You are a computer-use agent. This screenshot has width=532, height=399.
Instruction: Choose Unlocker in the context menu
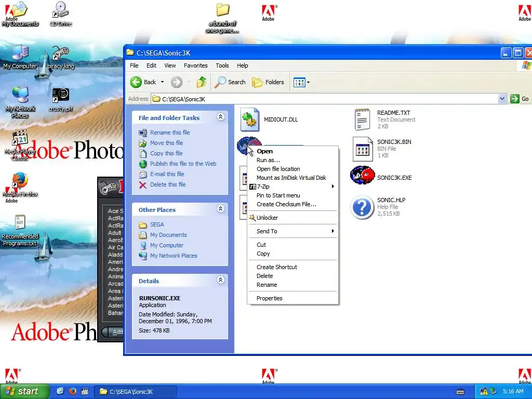click(293, 218)
